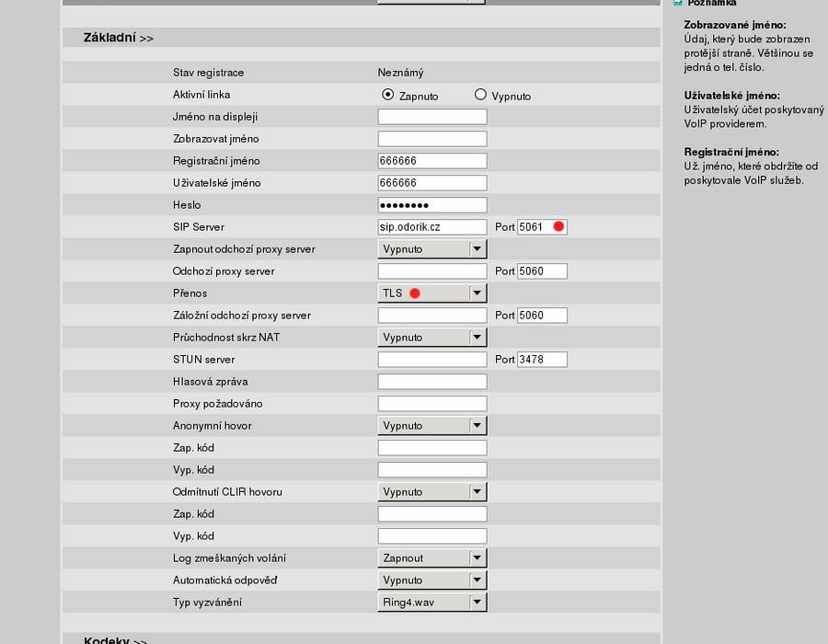828x644 pixels.
Task: Open Zapnout odchozí proxy server dropdown
Action: tap(432, 249)
